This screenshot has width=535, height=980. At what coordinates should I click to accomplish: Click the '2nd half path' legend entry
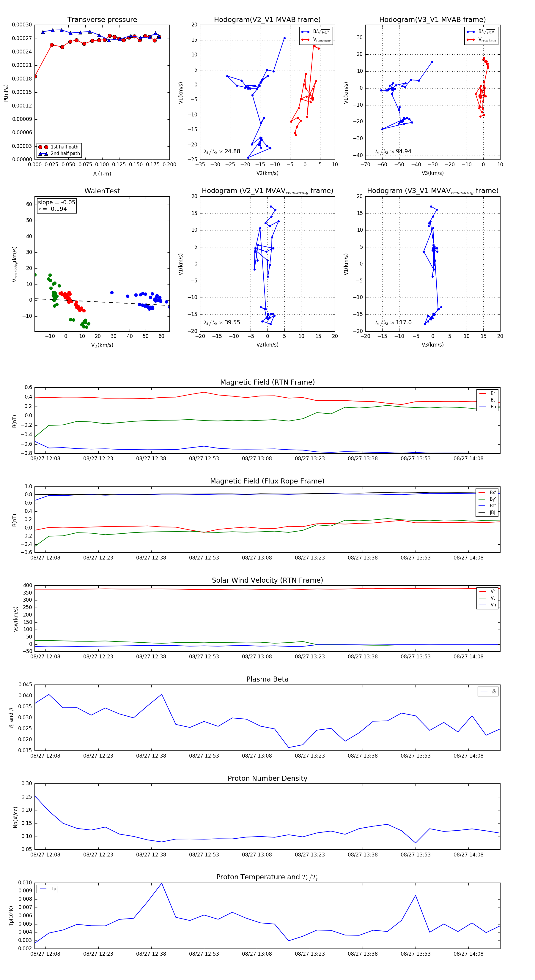pos(59,154)
